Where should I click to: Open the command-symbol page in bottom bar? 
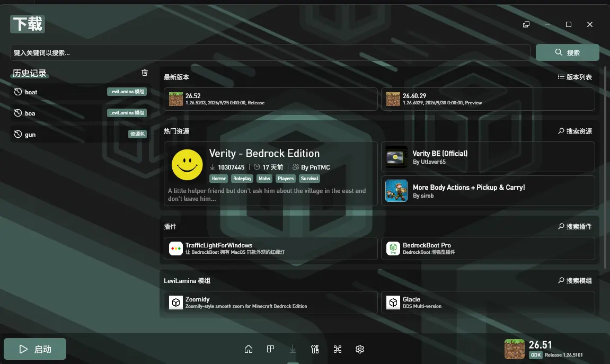coord(337,349)
